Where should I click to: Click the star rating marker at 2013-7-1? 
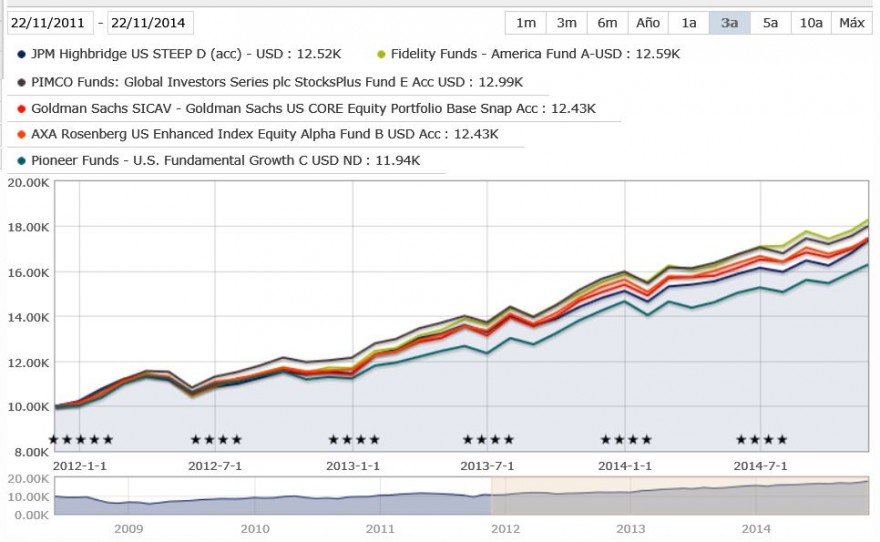(x=488, y=439)
